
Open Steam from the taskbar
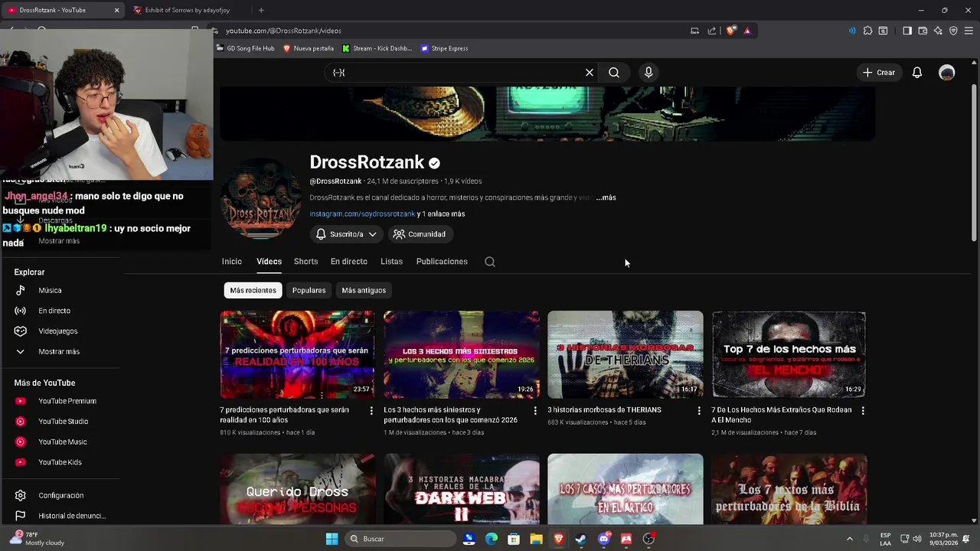coord(581,539)
